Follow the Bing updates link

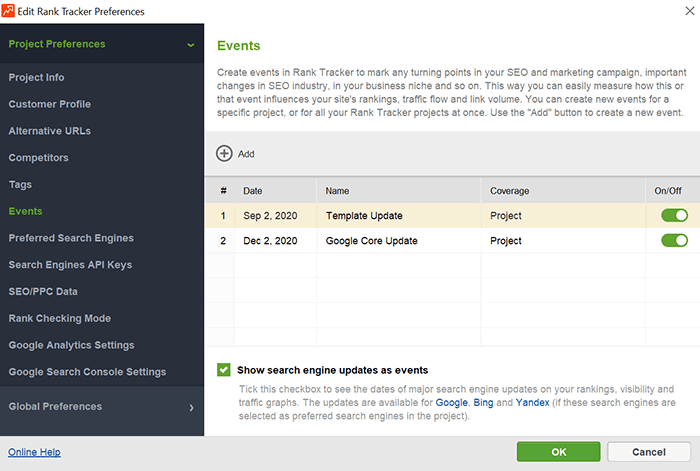pos(483,402)
